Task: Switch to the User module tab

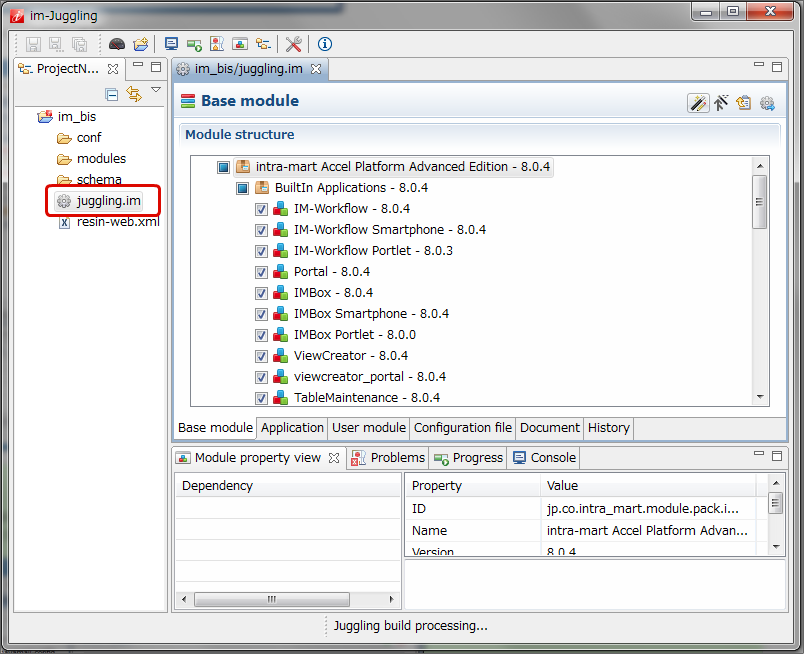Action: (369, 428)
